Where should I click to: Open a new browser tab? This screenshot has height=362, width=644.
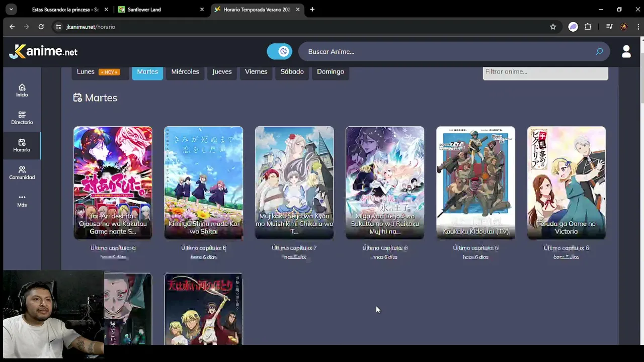(x=312, y=10)
